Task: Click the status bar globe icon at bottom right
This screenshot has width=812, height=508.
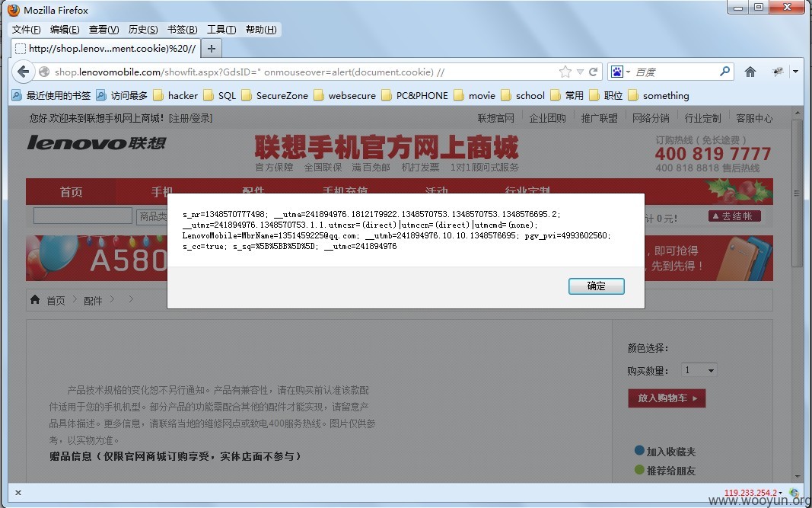Action: (794, 493)
